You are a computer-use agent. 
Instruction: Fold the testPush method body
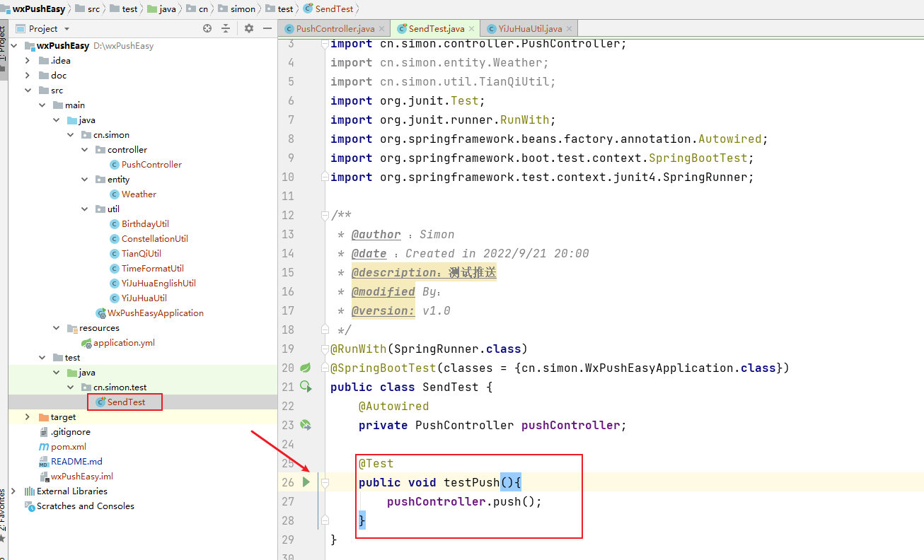point(325,482)
